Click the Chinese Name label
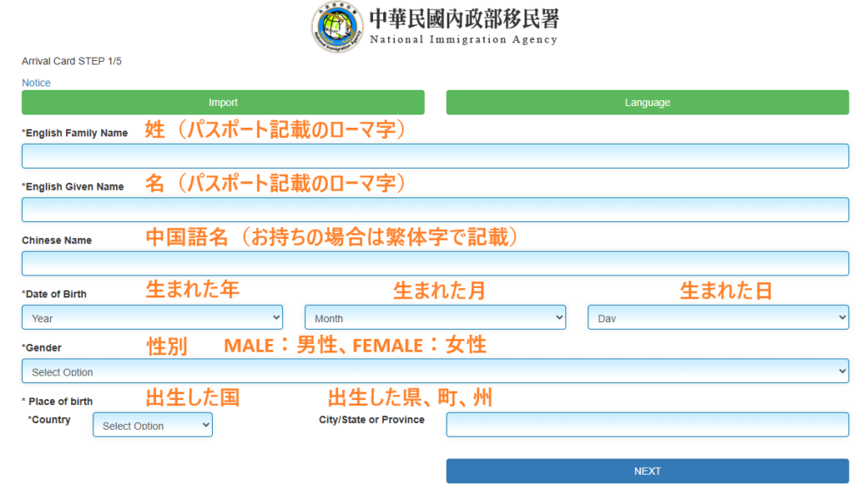 [57, 241]
